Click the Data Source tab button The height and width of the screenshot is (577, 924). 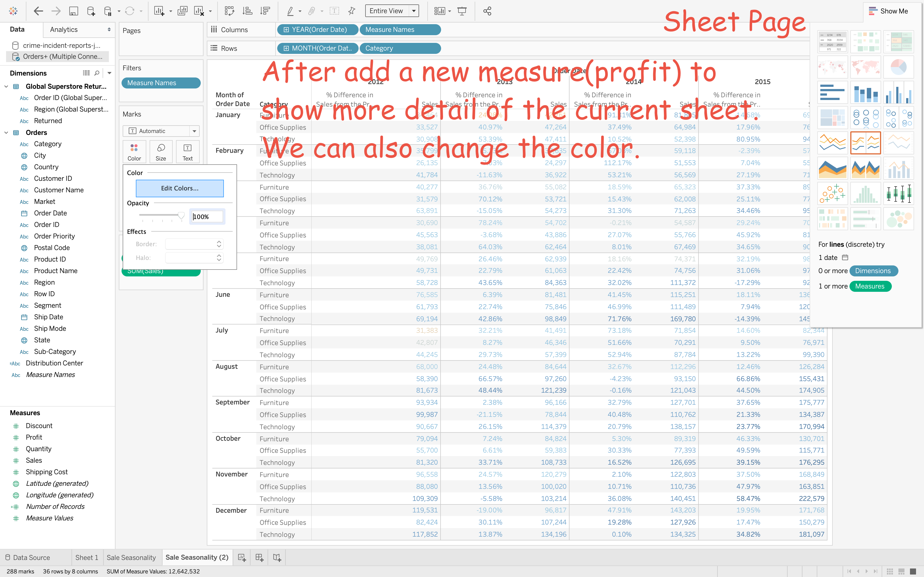click(27, 557)
